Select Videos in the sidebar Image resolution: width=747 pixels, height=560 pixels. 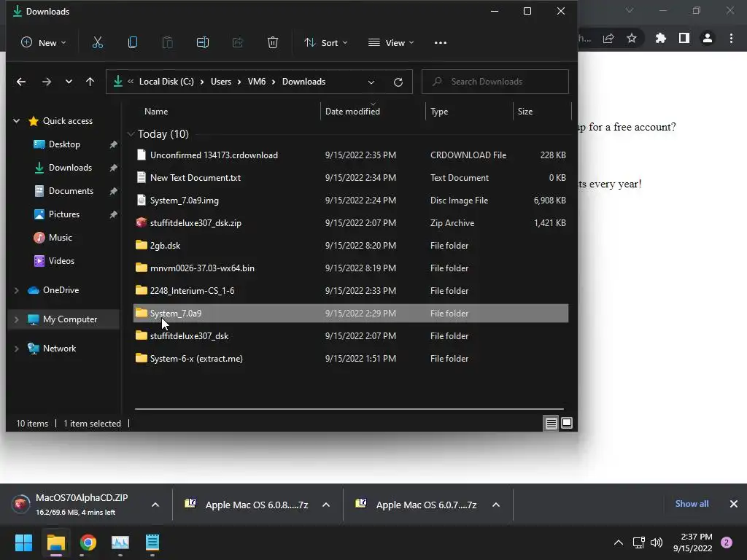click(61, 261)
